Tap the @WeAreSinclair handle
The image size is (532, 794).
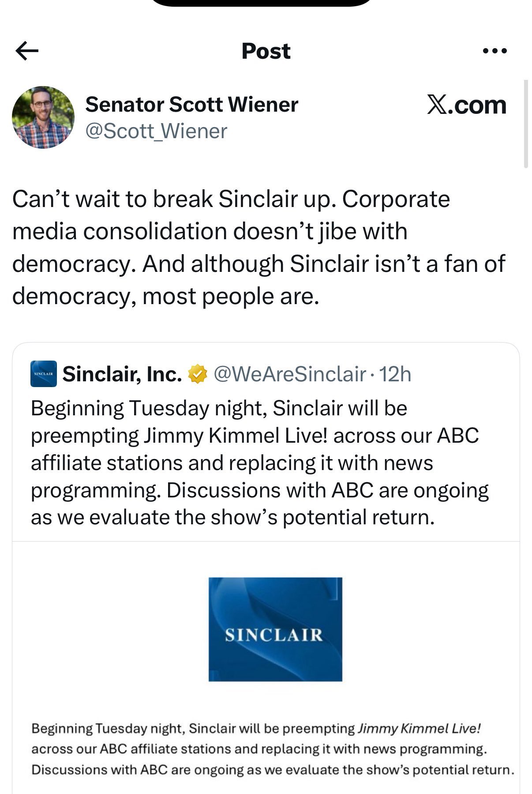coord(290,374)
